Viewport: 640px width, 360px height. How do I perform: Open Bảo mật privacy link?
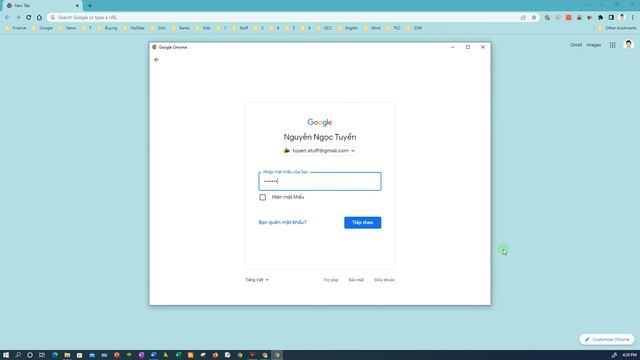click(356, 280)
